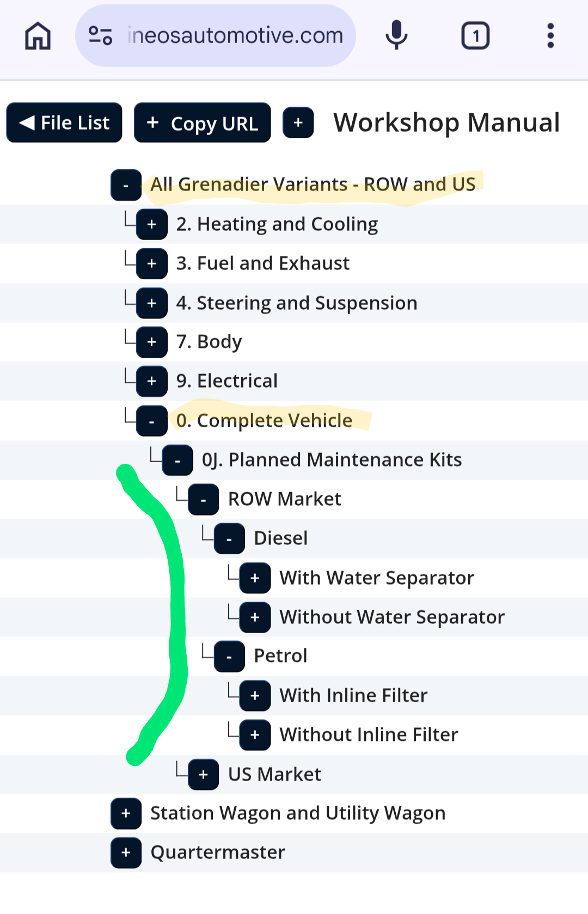The width and height of the screenshot is (588, 914).
Task: Expand the 9. Electrical section
Action: coord(151,381)
